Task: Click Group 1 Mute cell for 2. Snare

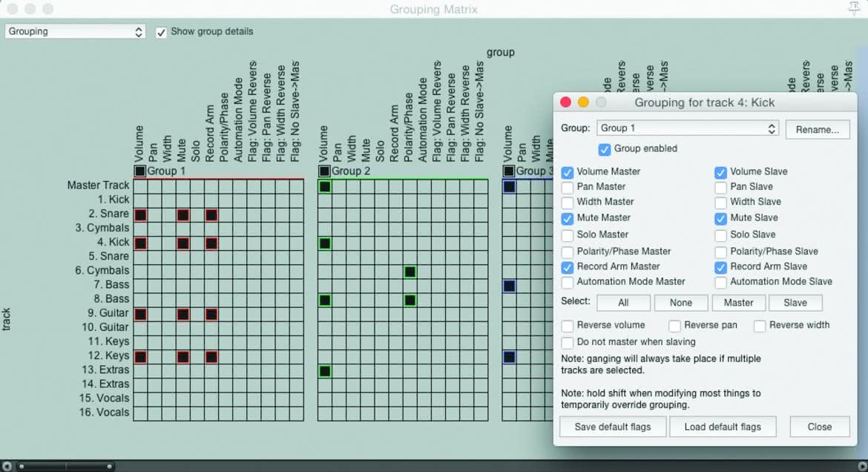Action: click(183, 215)
